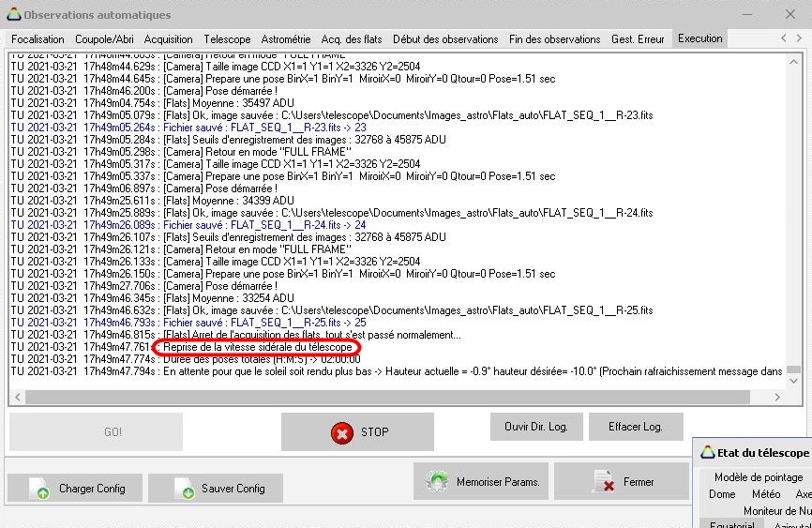
Task: Clear the log with Effacer Log.
Action: point(635,427)
